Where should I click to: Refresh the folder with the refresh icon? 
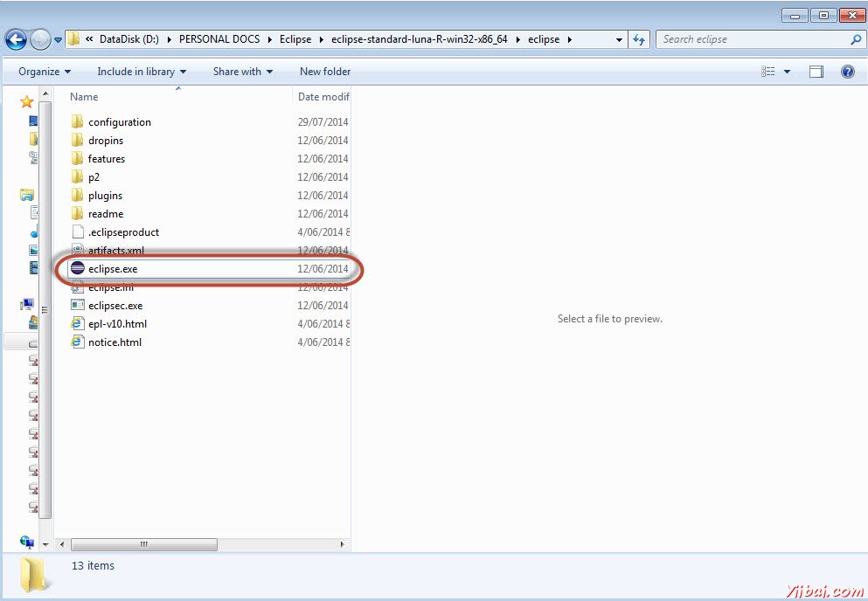(x=641, y=38)
